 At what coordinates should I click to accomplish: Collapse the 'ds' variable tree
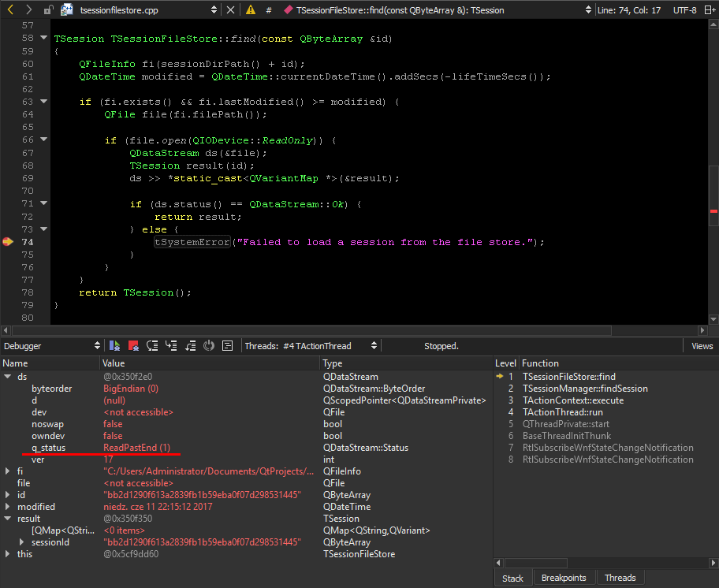coord(8,377)
